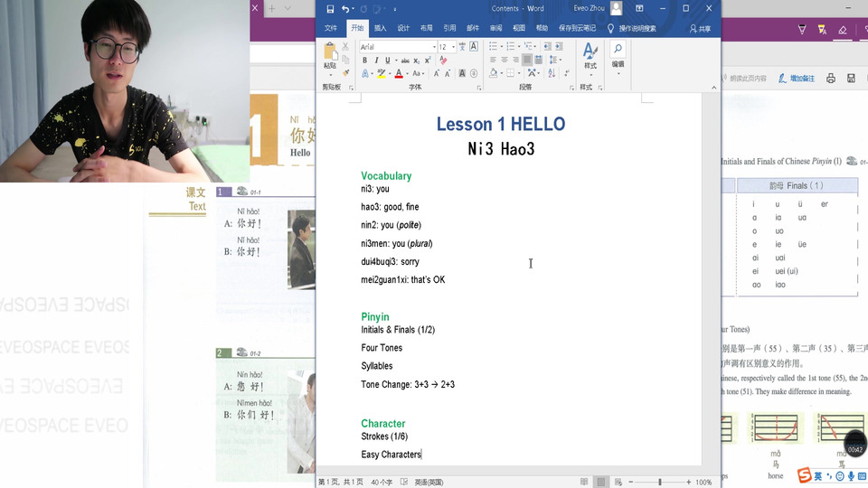Click Decrease Indent icon
The image size is (868, 488).
(547, 46)
